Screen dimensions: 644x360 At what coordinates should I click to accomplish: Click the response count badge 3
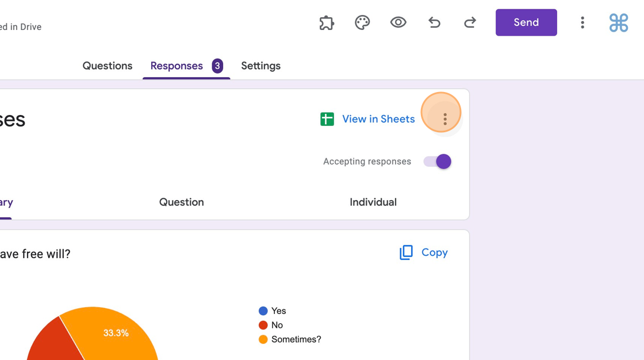pyautogui.click(x=218, y=66)
